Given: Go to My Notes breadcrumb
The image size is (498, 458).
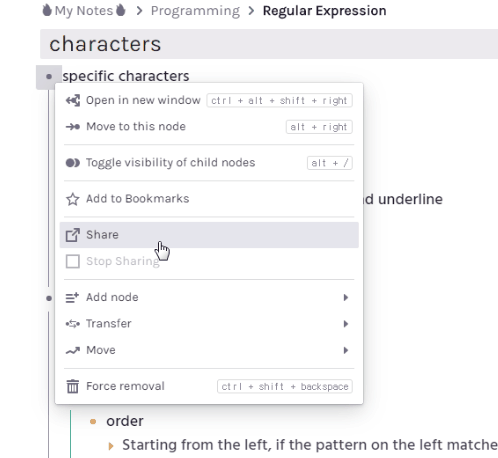Looking at the screenshot, I should pos(84,11).
